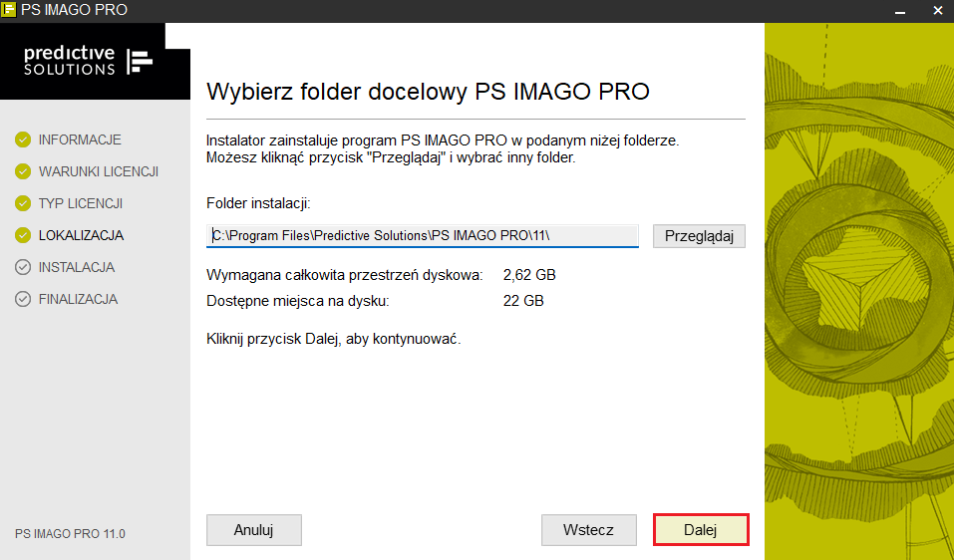Click the Dalej button to continue
Screen dimensions: 954x560
(x=700, y=529)
